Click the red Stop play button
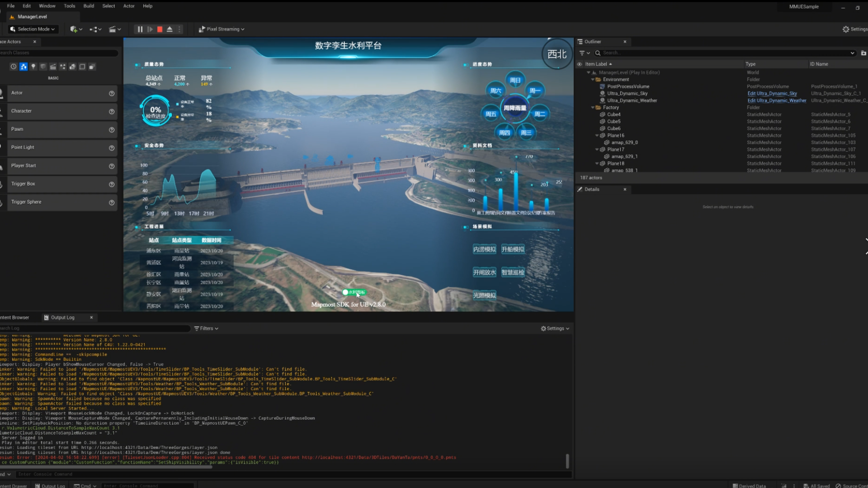This screenshot has width=868, height=488. click(160, 29)
